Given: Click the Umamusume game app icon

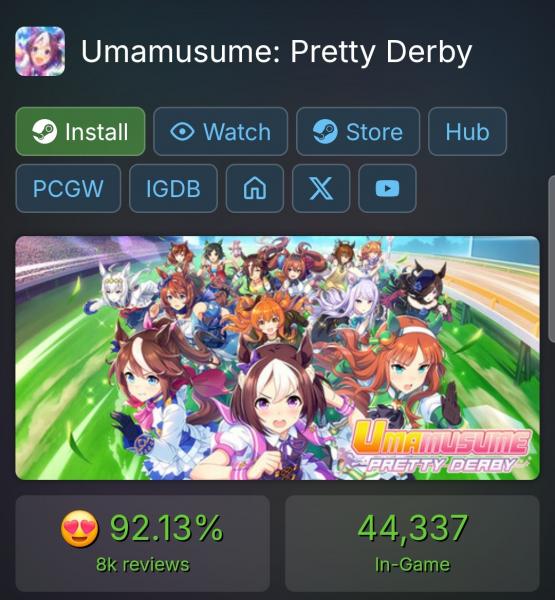Looking at the screenshot, I should coord(40,51).
